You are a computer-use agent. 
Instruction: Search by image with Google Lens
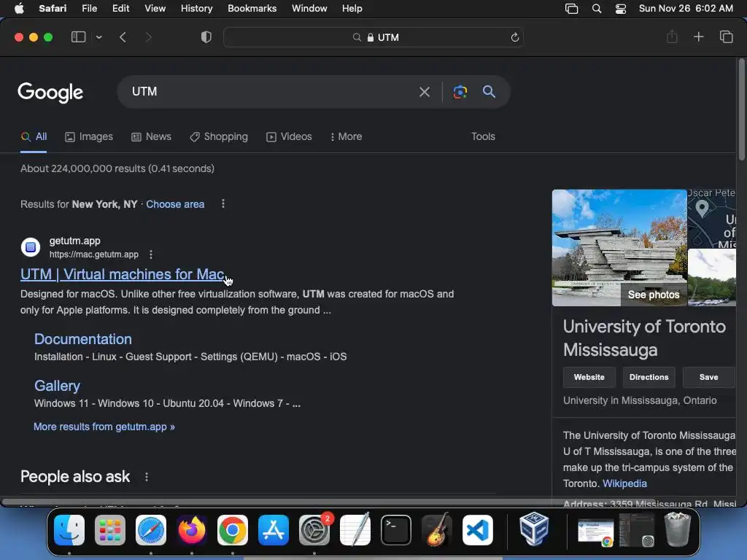[x=460, y=91]
